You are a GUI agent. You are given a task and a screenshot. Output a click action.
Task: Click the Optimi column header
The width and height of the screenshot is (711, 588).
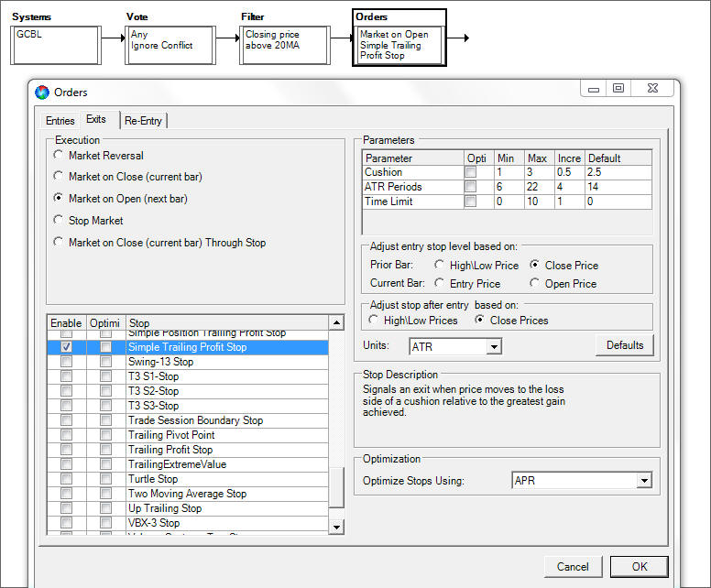[x=105, y=322]
